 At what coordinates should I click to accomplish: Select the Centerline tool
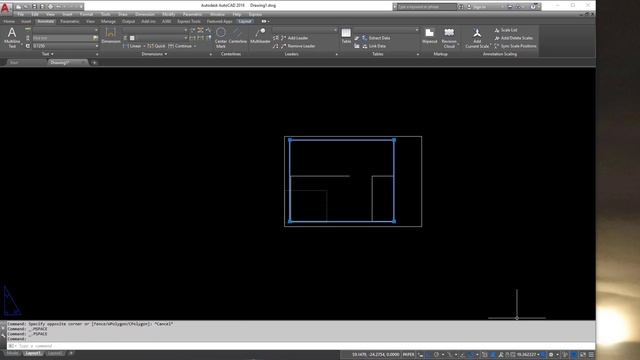click(238, 36)
